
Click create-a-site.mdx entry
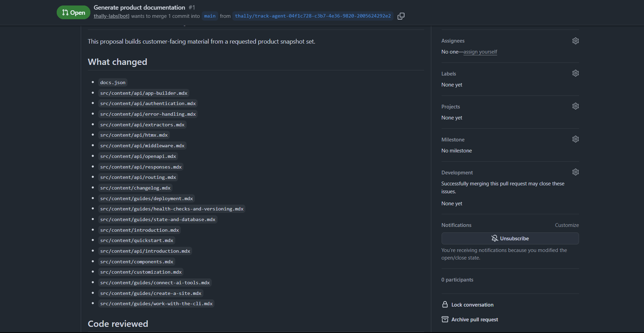point(151,293)
